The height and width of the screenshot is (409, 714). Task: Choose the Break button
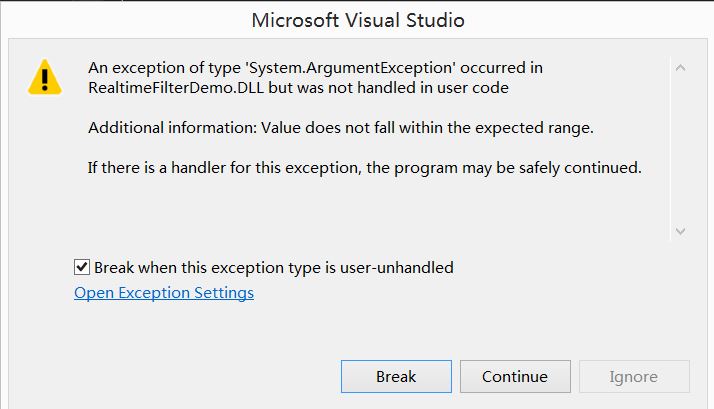(x=396, y=377)
